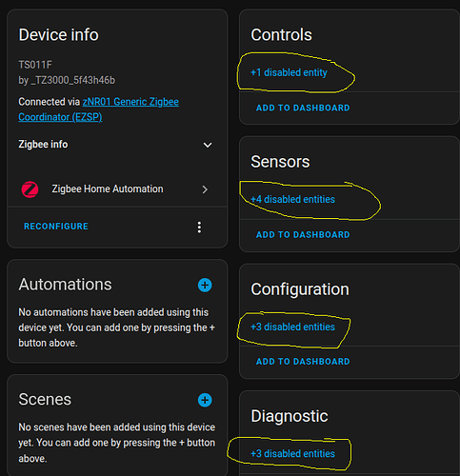Expand the Zigbee info section chevron
The width and height of the screenshot is (460, 476).
[x=208, y=145]
